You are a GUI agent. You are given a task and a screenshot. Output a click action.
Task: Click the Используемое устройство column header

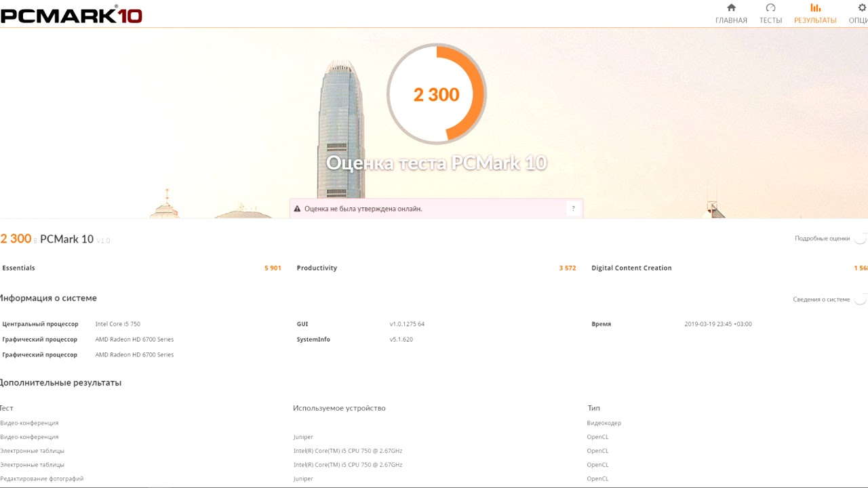click(x=339, y=408)
